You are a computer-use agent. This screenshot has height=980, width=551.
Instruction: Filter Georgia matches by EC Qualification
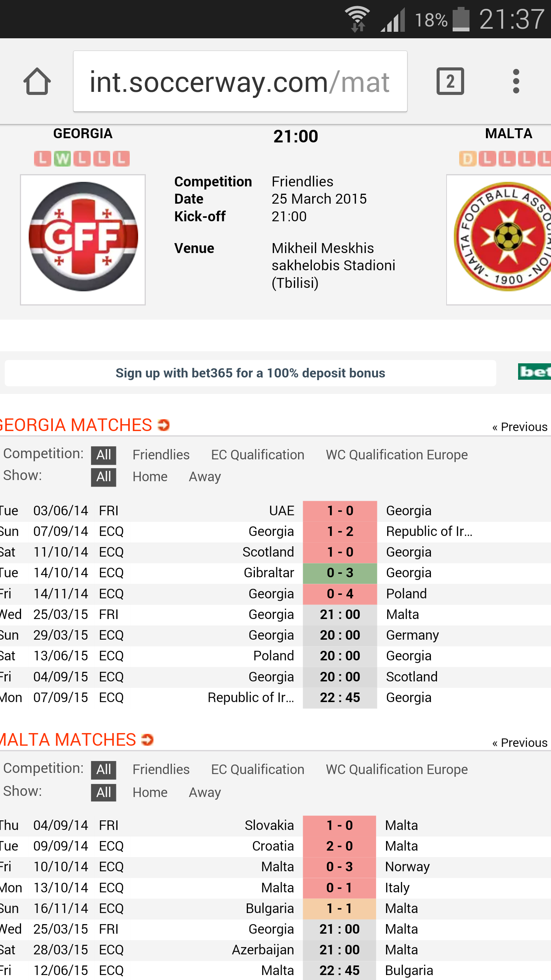click(x=258, y=455)
